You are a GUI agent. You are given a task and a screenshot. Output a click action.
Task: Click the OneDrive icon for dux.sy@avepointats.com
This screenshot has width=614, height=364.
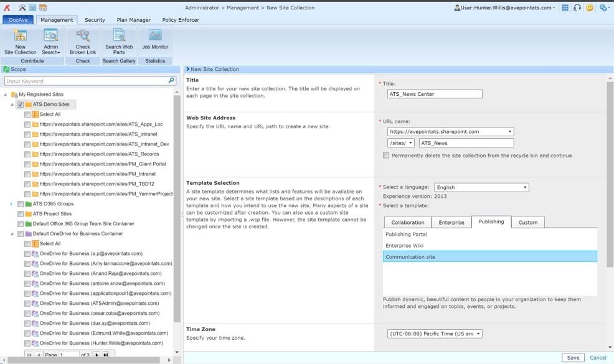pos(35,324)
